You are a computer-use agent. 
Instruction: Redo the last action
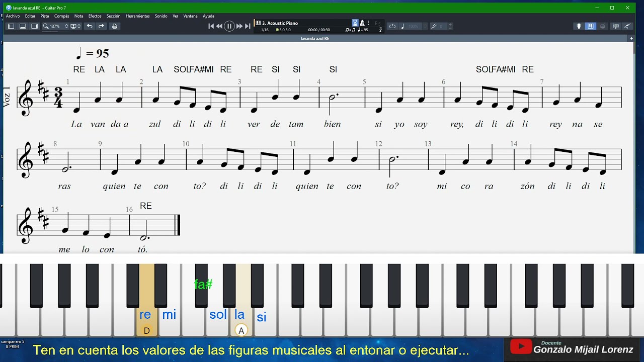pyautogui.click(x=101, y=26)
